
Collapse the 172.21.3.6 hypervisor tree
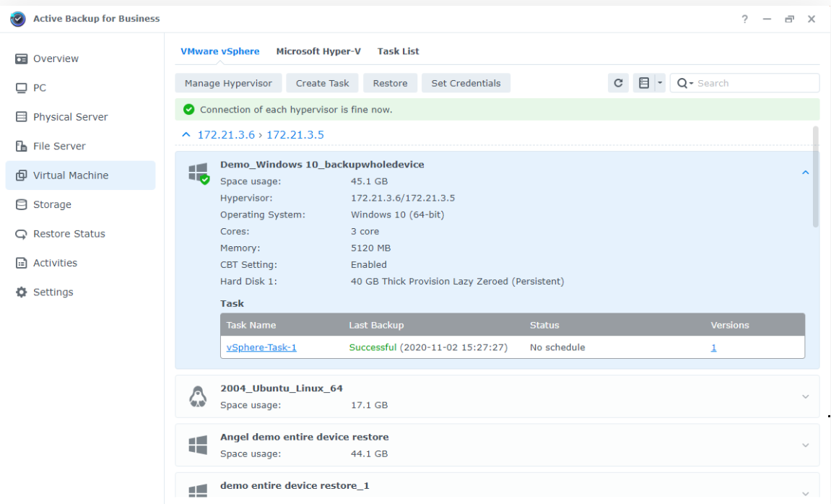[x=186, y=134]
